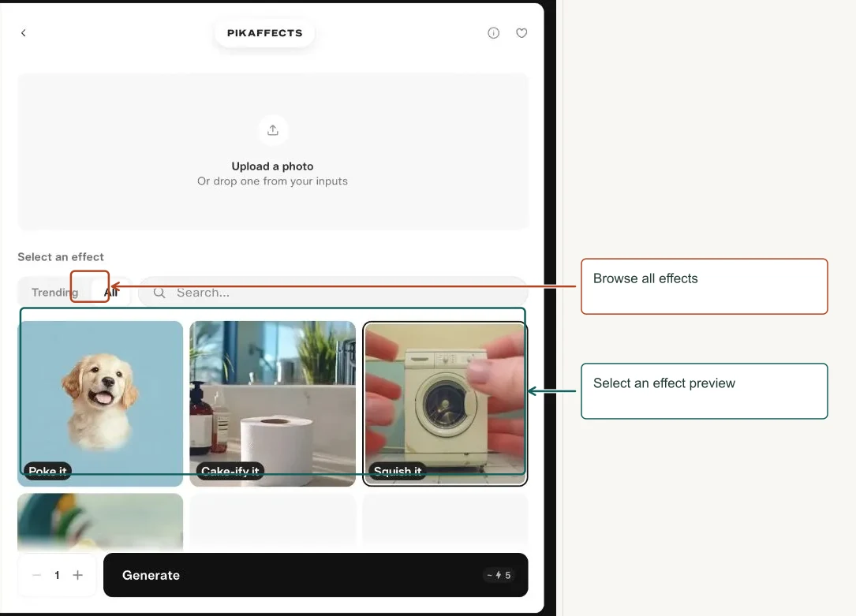Open the partially visible fourth effect thumbnail
Screen dimensions: 856x616
[100, 521]
